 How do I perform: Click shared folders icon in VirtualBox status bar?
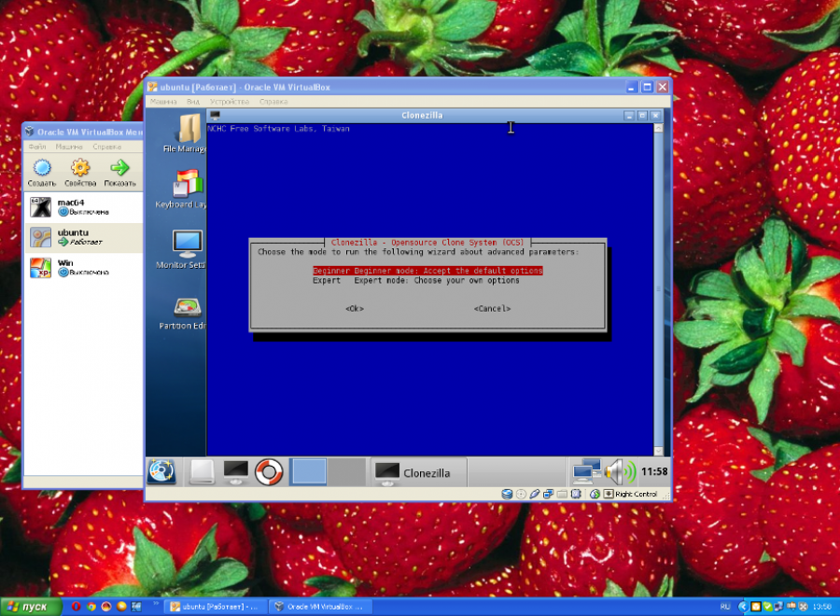[562, 495]
